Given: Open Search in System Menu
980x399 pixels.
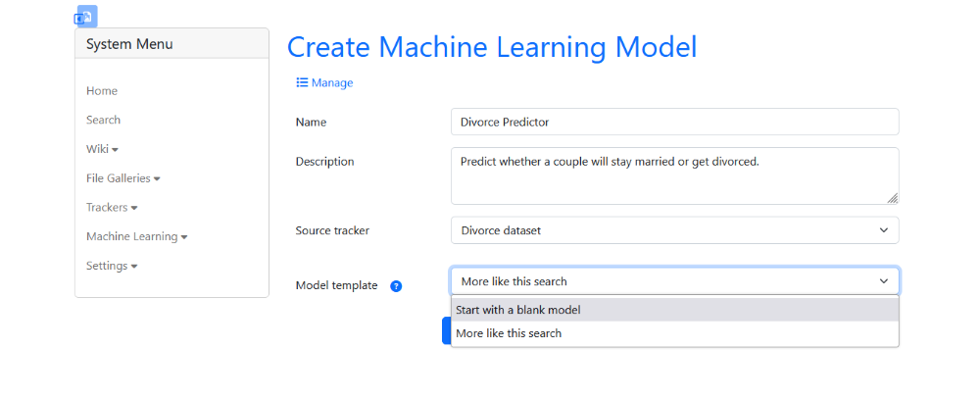Looking at the screenshot, I should click(103, 120).
